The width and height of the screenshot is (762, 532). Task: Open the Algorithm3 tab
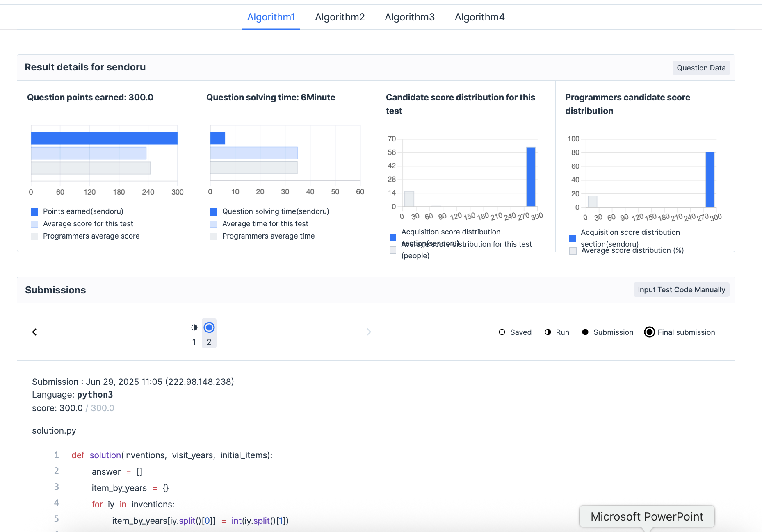point(409,17)
